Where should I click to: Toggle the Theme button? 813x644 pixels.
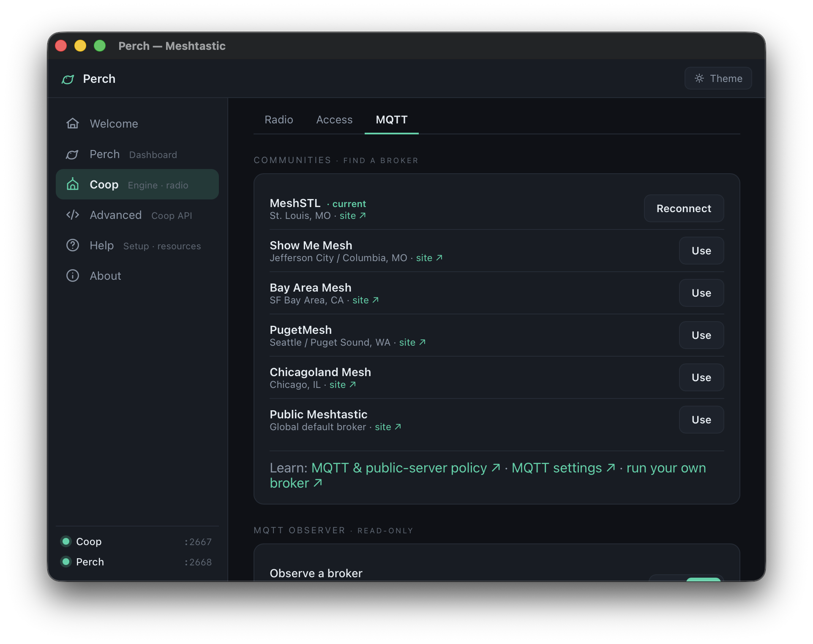pos(718,78)
